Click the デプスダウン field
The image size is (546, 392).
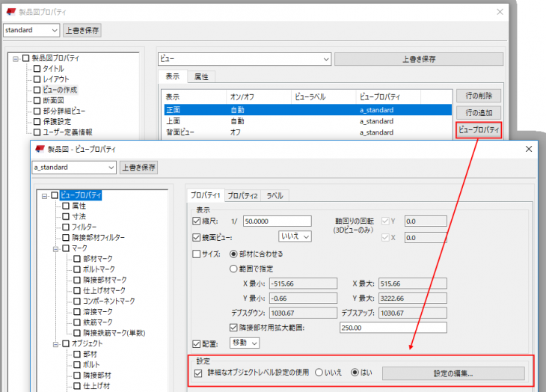pos(303,313)
